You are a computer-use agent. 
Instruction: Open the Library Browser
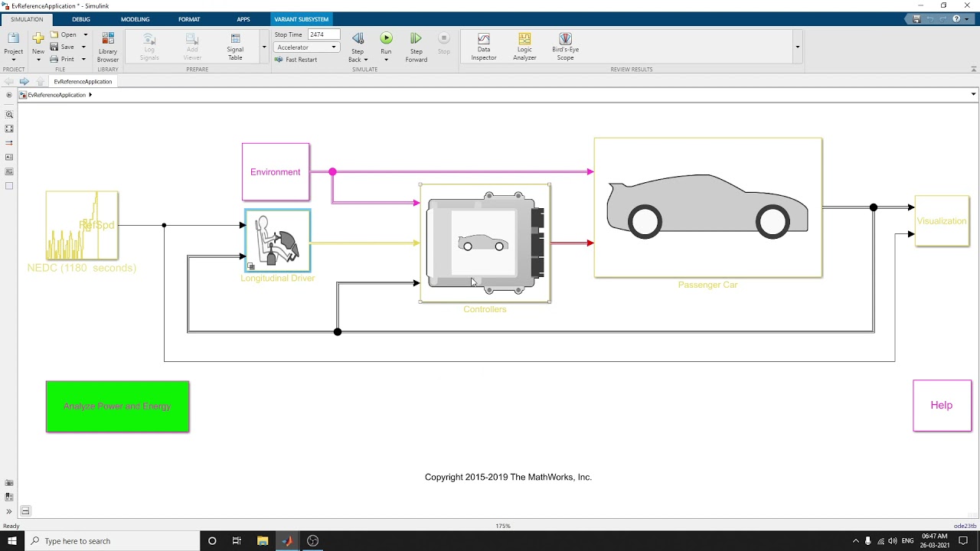coord(108,47)
